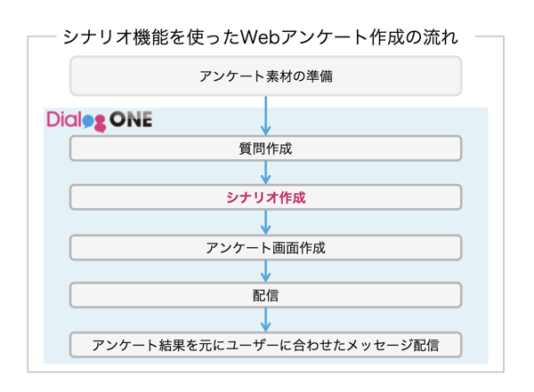The image size is (534, 392).
Task: Click the word Web in the title
Action: [258, 37]
